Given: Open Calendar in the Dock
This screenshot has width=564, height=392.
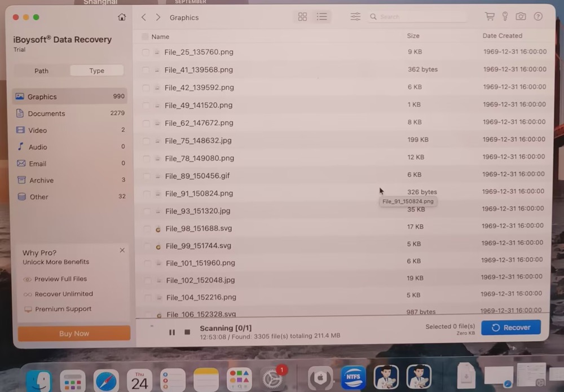Looking at the screenshot, I should (139, 381).
